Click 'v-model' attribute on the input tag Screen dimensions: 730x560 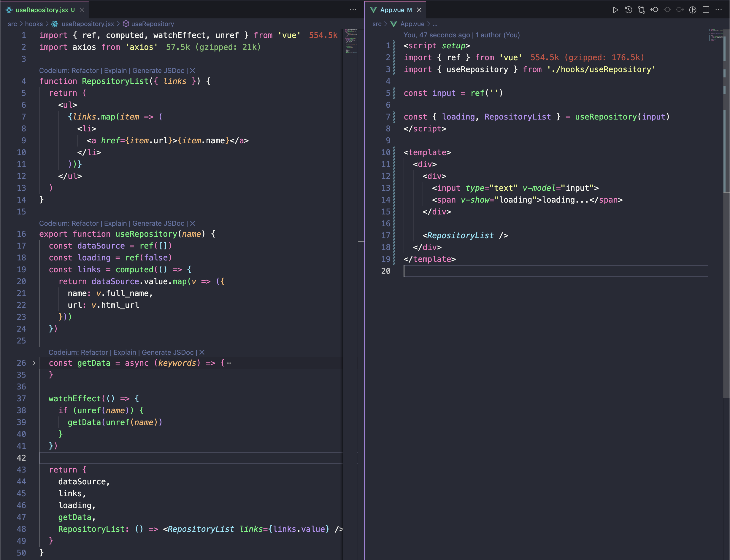point(539,188)
